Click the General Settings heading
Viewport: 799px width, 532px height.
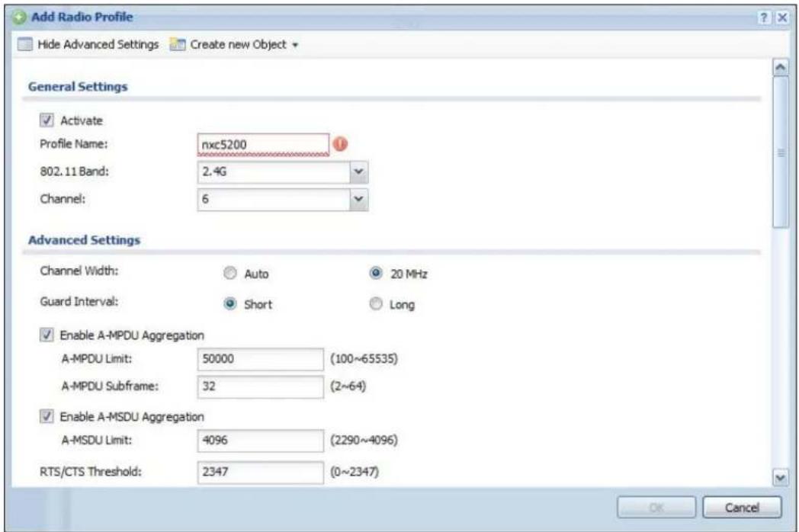coord(78,87)
